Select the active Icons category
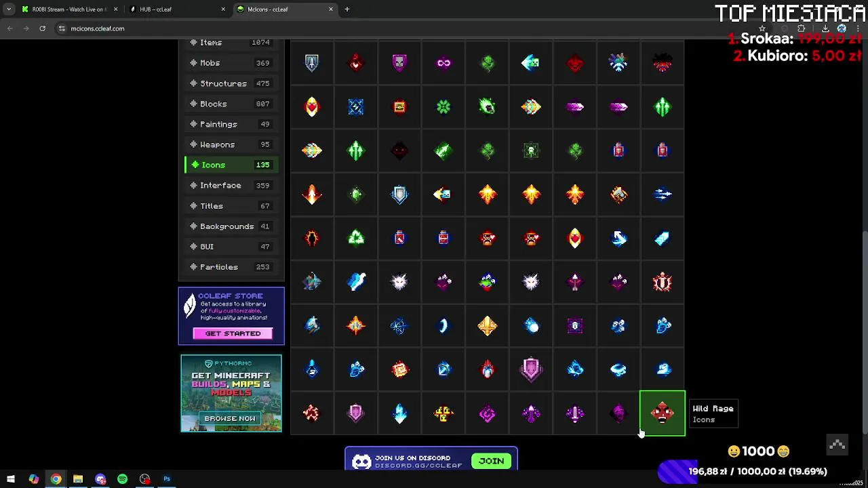 tap(231, 165)
